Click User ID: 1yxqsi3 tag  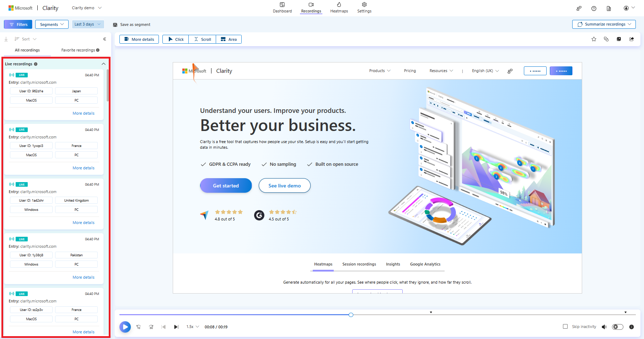click(31, 146)
